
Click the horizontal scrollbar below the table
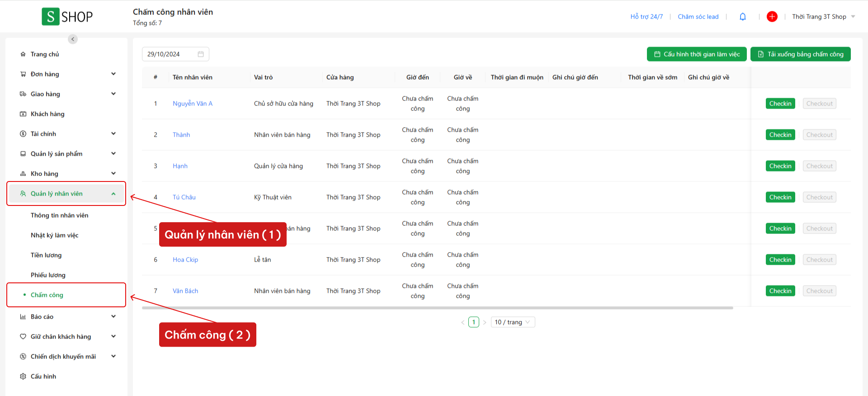pyautogui.click(x=437, y=308)
